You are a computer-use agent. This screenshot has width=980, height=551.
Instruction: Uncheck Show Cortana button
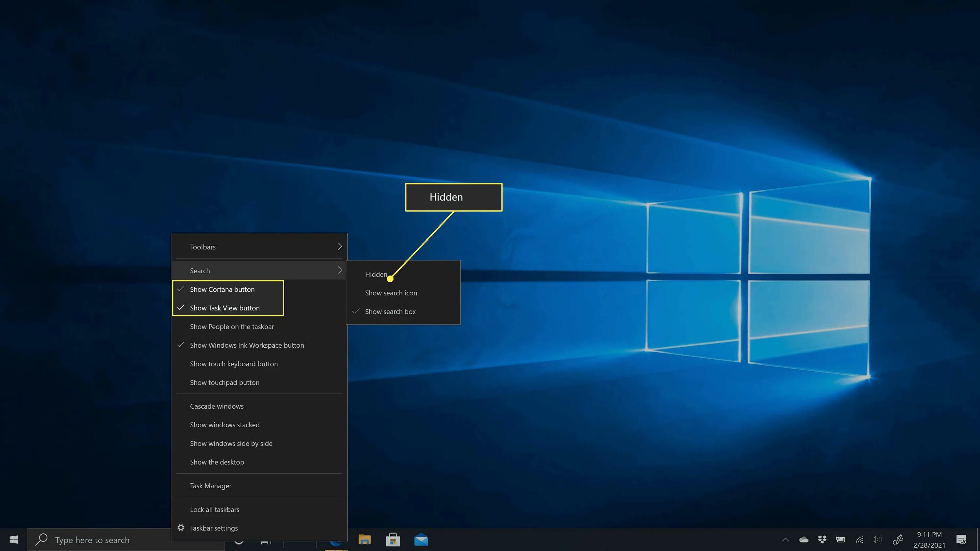pos(222,290)
